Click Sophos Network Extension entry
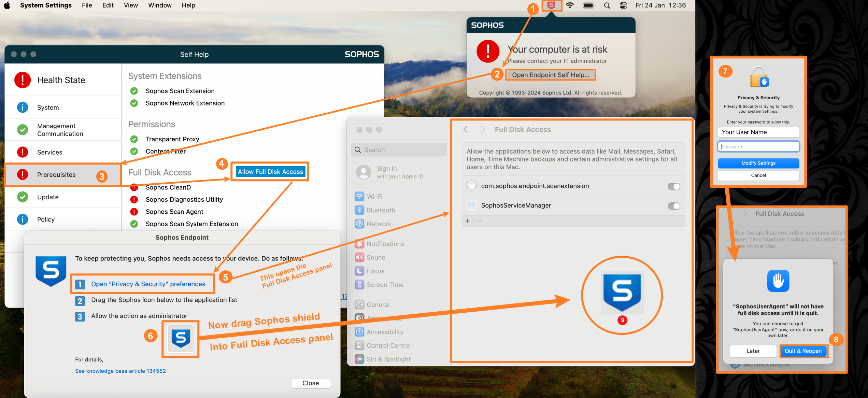 (x=185, y=103)
